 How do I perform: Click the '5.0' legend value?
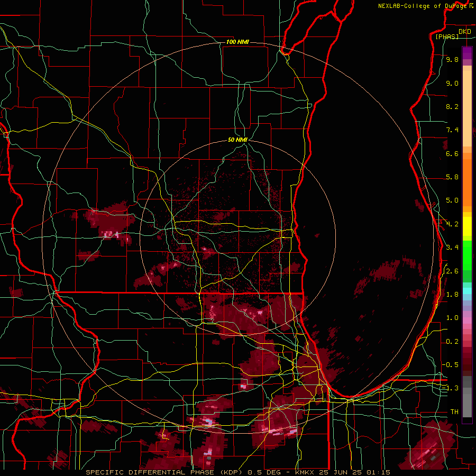pos(452,200)
